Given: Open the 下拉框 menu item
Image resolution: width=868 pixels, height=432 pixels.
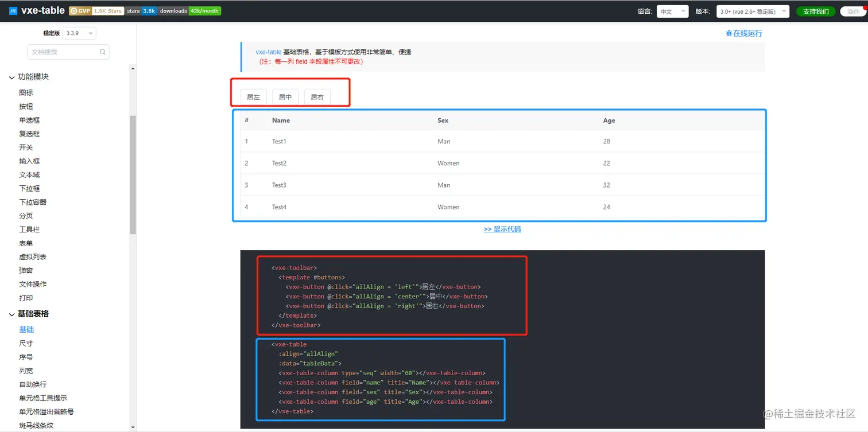Looking at the screenshot, I should (29, 188).
